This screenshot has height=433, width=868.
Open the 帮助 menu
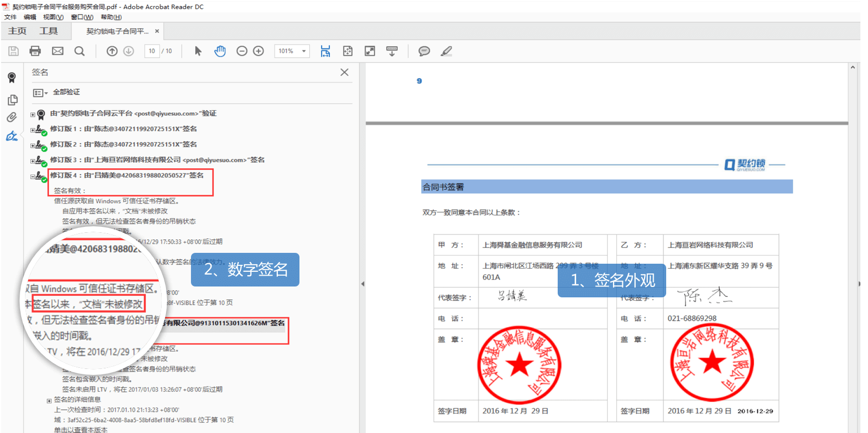tap(111, 17)
